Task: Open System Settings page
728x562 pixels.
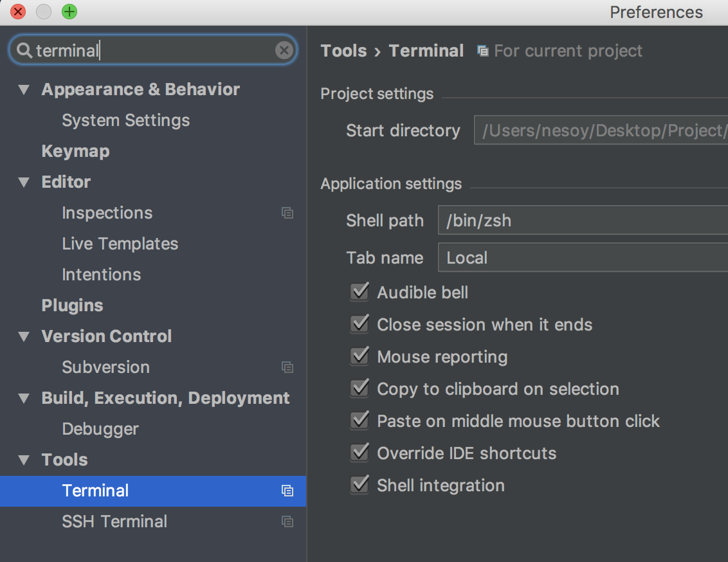Action: pos(126,120)
